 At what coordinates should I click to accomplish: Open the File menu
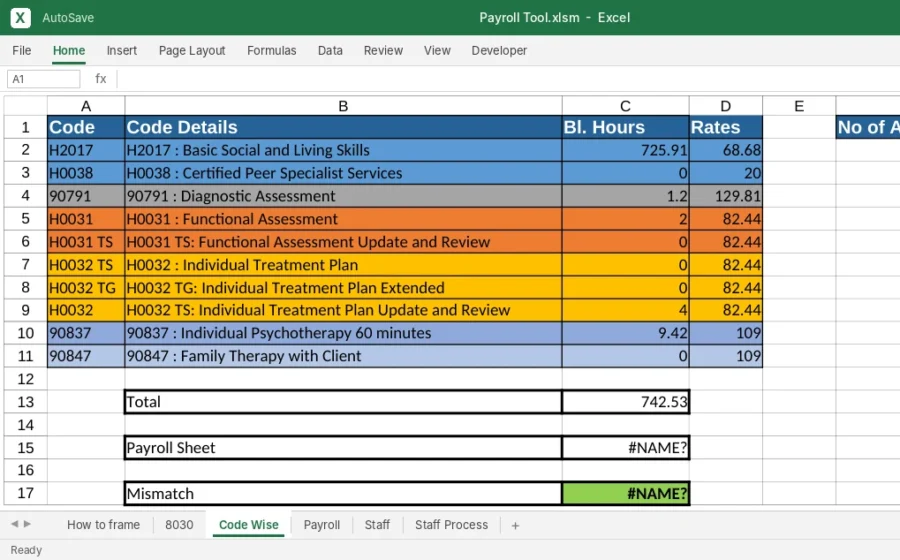click(22, 50)
